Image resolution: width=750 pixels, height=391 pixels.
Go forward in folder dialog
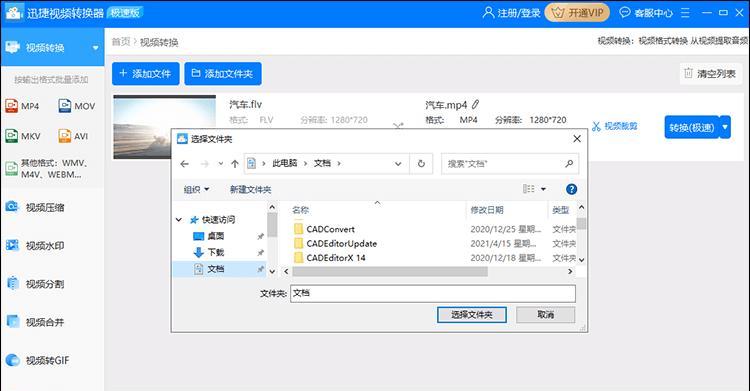(205, 164)
